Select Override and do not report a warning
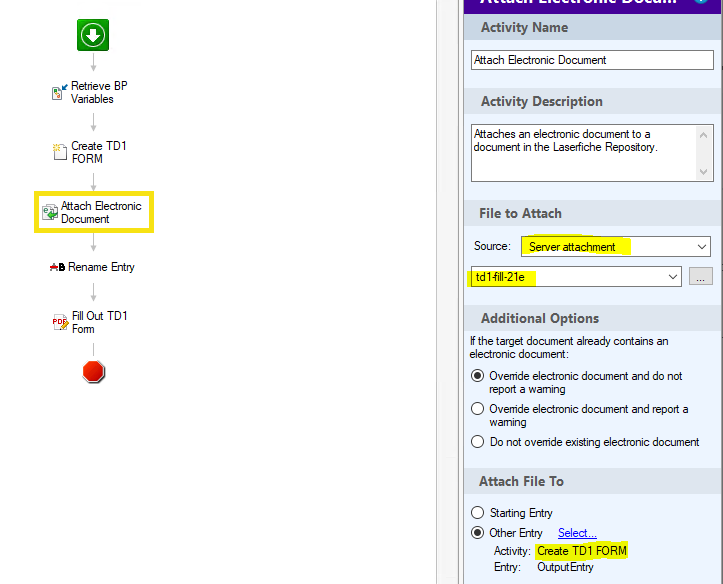Image resolution: width=723 pixels, height=584 pixels. 477,376
